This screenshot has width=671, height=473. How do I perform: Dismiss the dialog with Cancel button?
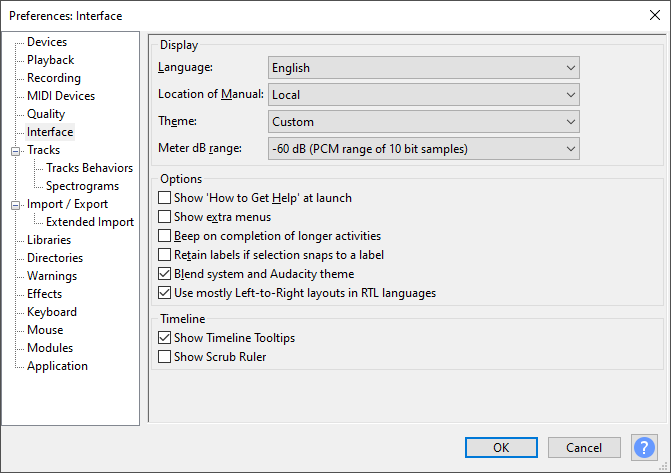tap(584, 448)
